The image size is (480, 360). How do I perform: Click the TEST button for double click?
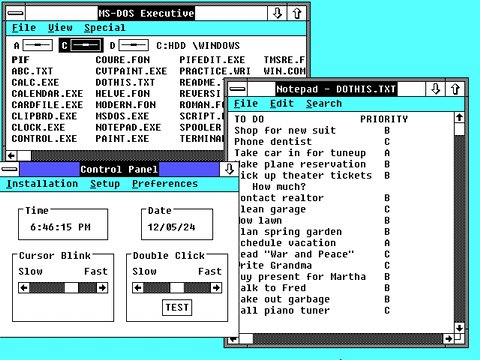pyautogui.click(x=177, y=307)
